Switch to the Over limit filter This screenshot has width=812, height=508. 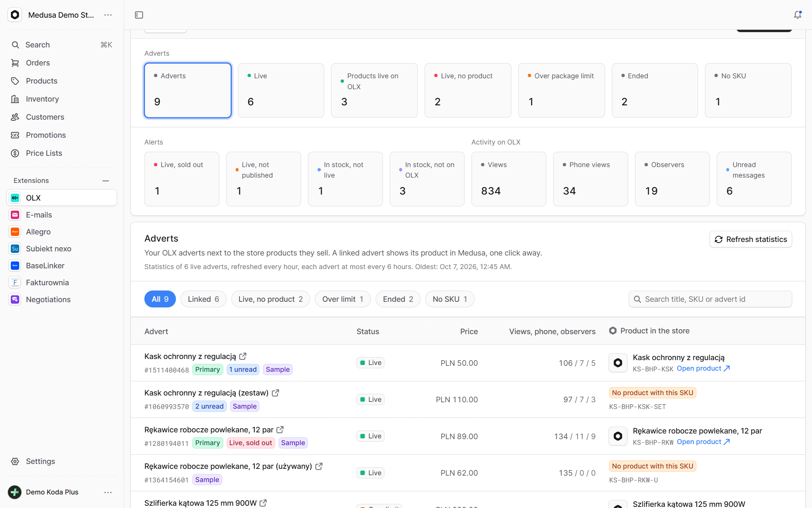click(342, 299)
